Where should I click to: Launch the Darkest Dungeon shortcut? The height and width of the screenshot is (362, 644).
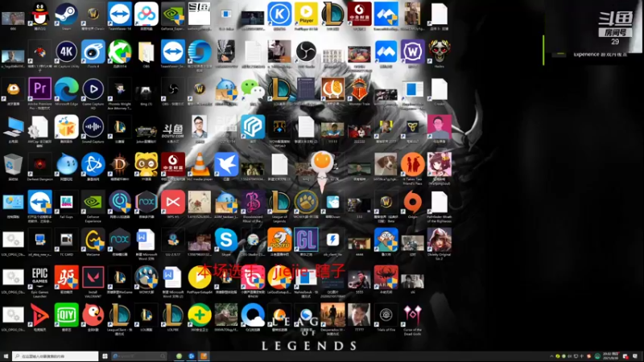tap(39, 165)
